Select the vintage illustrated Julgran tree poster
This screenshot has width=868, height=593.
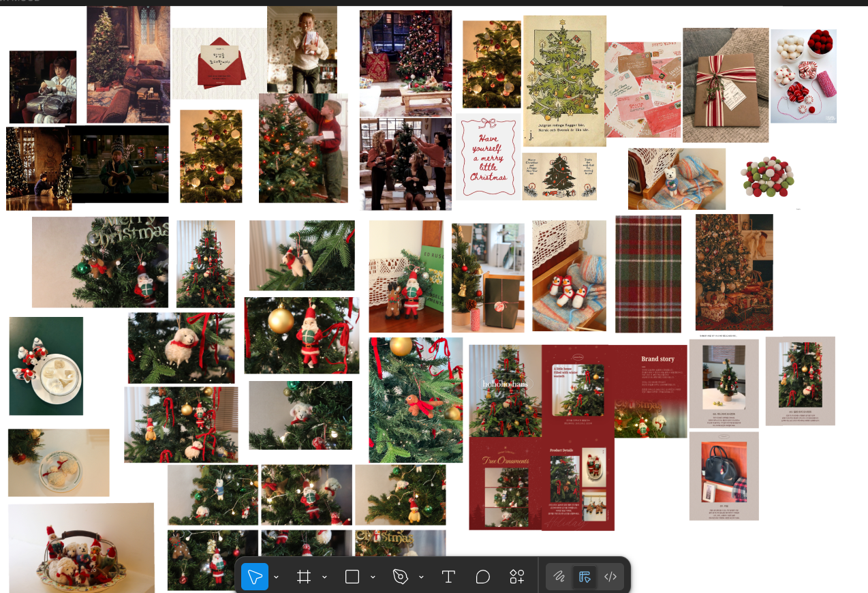click(565, 80)
